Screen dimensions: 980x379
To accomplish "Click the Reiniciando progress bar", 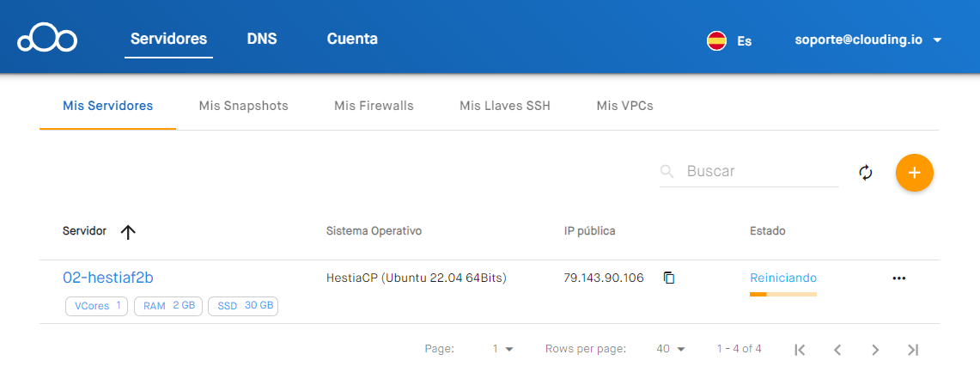I will (x=782, y=294).
